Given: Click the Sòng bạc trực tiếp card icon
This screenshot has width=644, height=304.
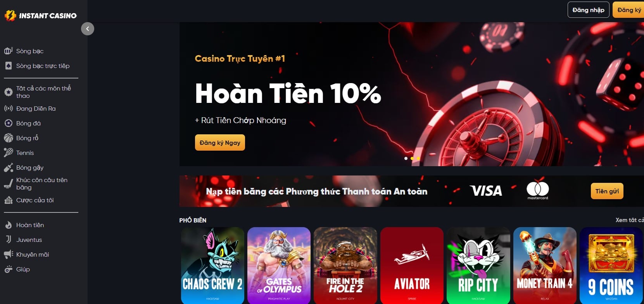Looking at the screenshot, I should coord(8,66).
